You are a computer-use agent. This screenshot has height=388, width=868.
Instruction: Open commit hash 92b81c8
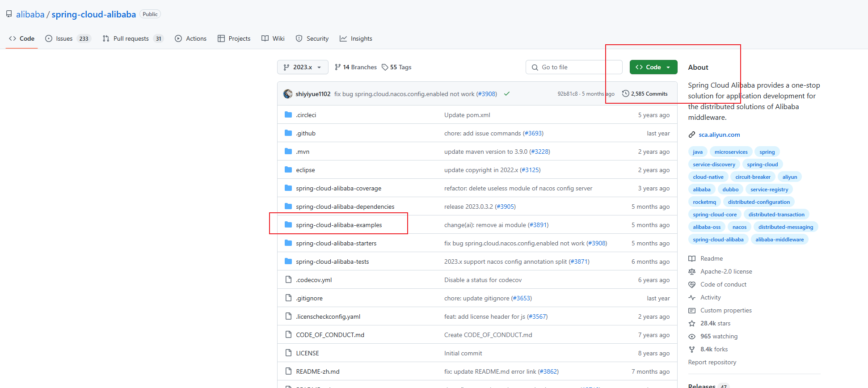[x=567, y=94]
